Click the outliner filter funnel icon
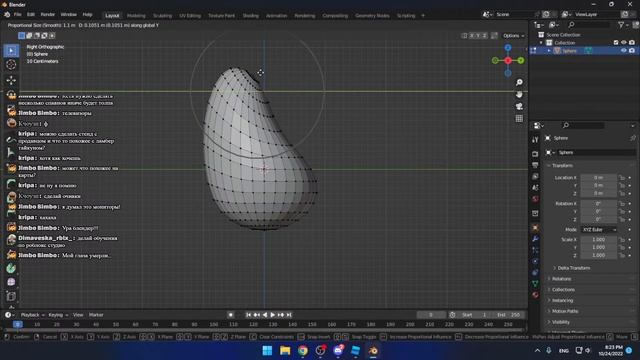 click(x=621, y=25)
